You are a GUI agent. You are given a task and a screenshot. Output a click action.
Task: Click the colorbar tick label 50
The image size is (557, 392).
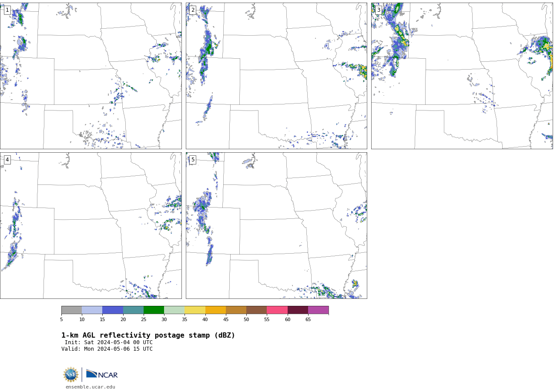pos(246,320)
